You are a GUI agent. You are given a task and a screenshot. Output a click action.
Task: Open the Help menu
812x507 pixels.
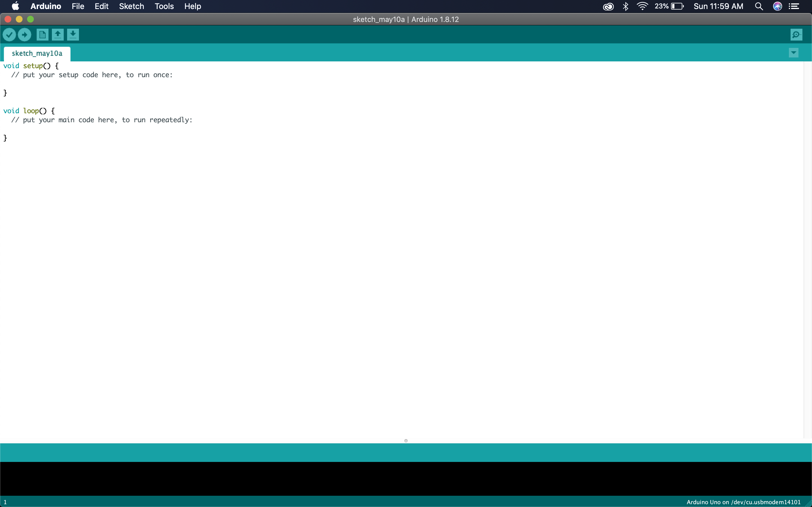click(192, 6)
